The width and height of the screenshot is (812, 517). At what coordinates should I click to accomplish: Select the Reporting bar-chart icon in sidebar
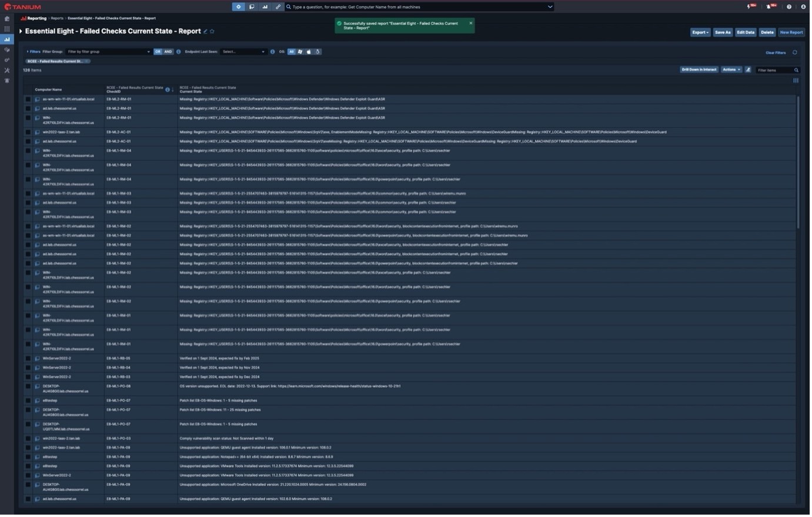tap(7, 39)
